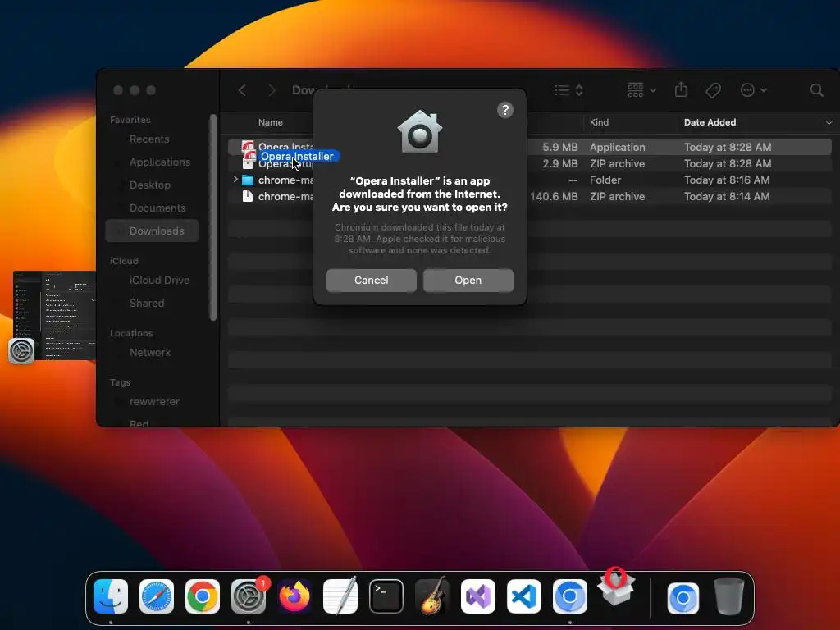Open Visual Studio purple icon in Dock
The image size is (840, 630).
coord(478,596)
